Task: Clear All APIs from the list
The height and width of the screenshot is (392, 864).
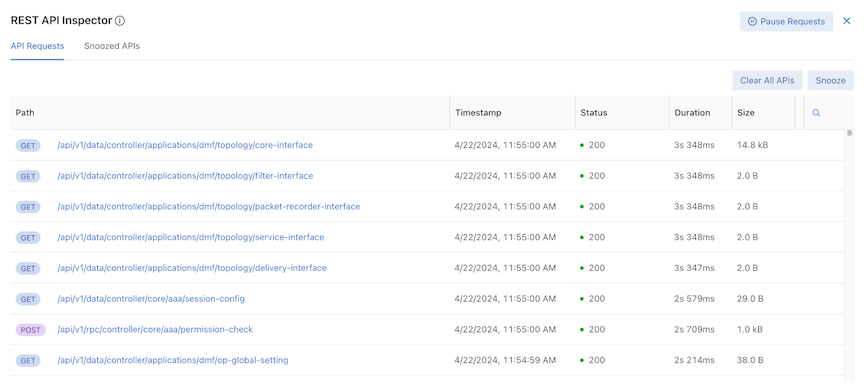Action: point(767,80)
